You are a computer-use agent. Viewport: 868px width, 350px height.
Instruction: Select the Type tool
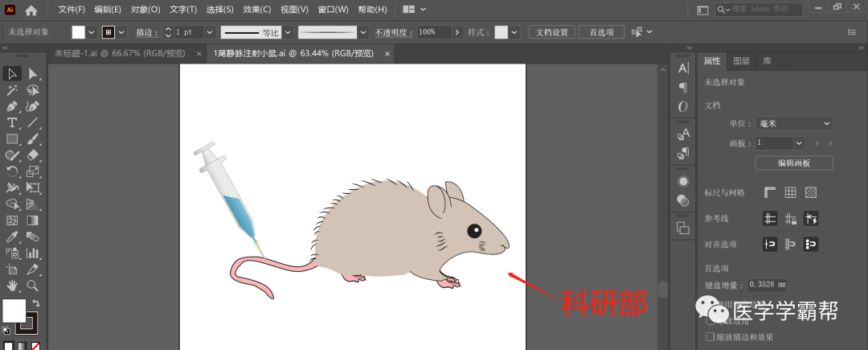pos(12,122)
